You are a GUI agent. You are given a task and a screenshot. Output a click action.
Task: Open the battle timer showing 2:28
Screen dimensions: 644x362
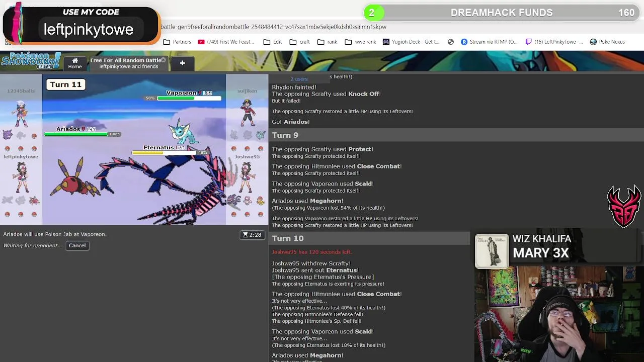(252, 235)
